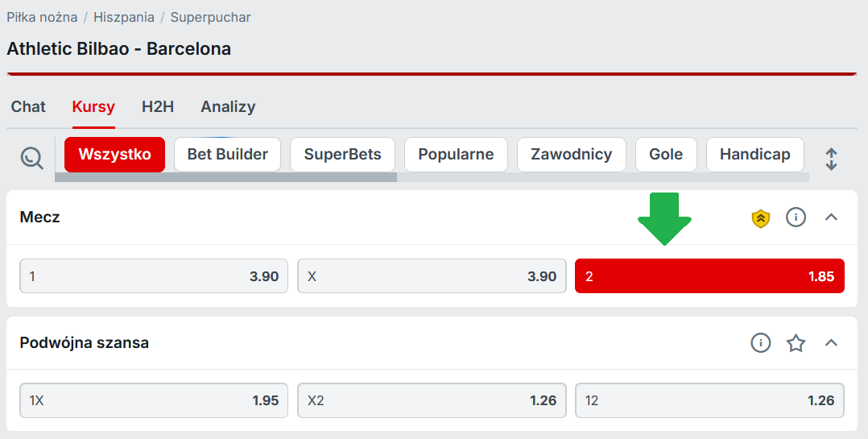868x439 pixels.
Task: Click the search odds magnifier icon
Action: (32, 157)
